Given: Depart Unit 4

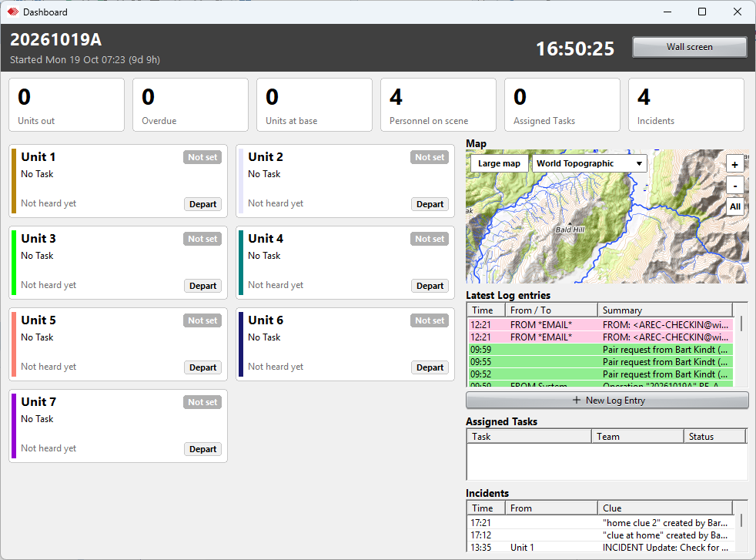Looking at the screenshot, I should click(430, 286).
